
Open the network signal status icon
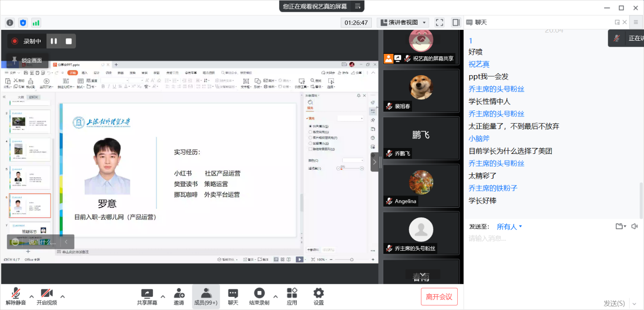click(x=36, y=23)
